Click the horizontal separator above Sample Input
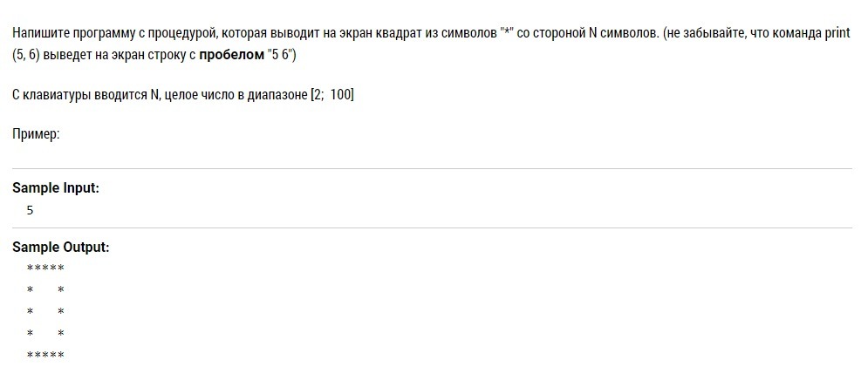The image size is (868, 387). point(432,168)
